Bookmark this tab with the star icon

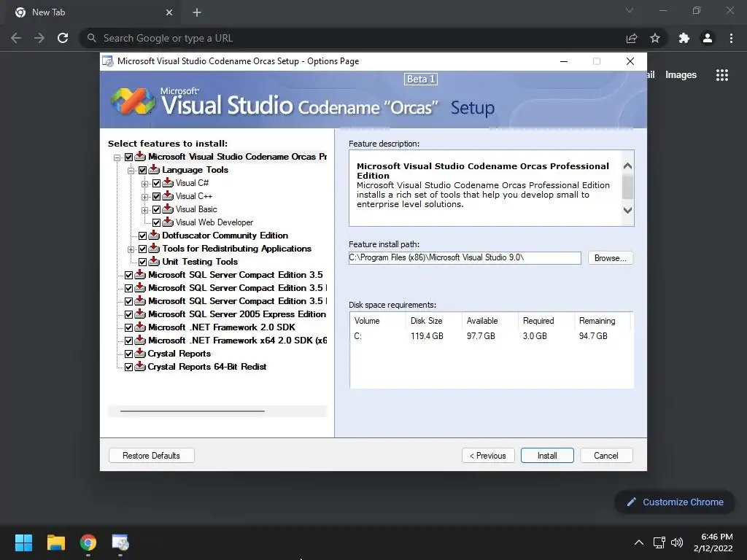point(655,38)
